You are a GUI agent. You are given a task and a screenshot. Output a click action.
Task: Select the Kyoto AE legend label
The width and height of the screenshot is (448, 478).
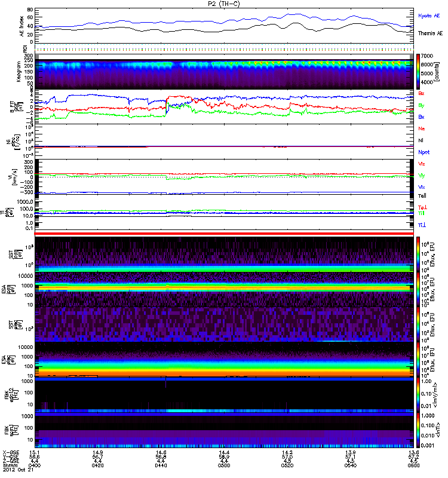pos(429,16)
